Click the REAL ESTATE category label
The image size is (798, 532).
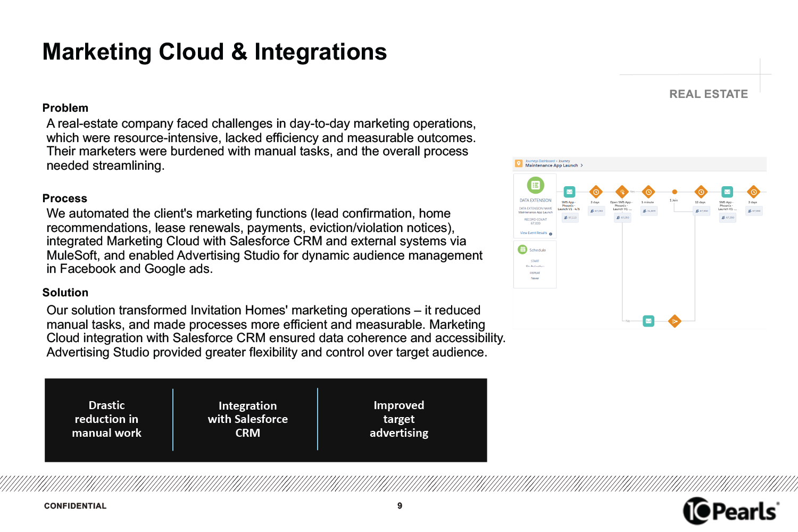[708, 94]
